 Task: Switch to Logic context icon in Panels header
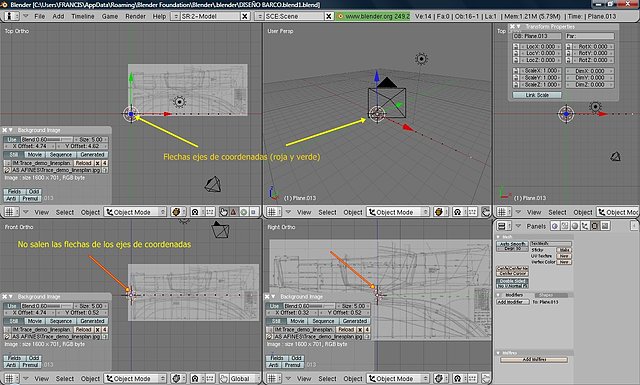(x=555, y=226)
